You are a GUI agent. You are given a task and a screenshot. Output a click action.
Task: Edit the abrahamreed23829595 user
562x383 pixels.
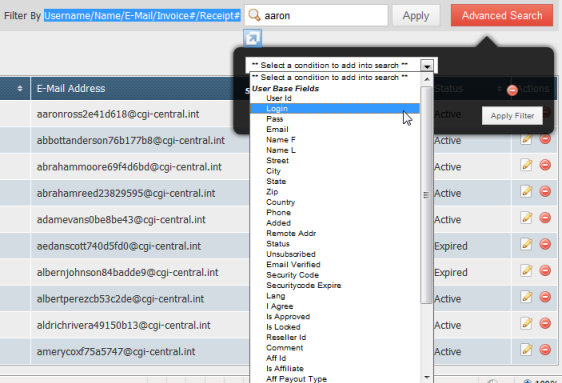526,191
